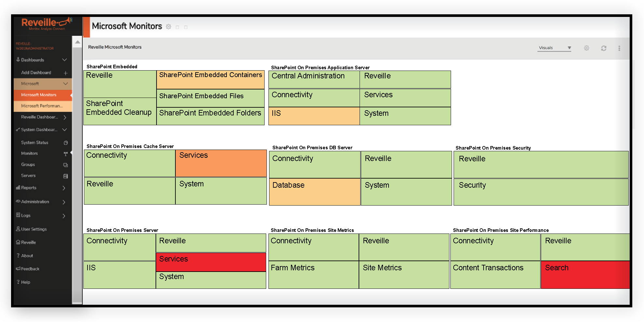Open Connectivity tile in Cache Server group
Screen dimensions: 644x322
130,163
